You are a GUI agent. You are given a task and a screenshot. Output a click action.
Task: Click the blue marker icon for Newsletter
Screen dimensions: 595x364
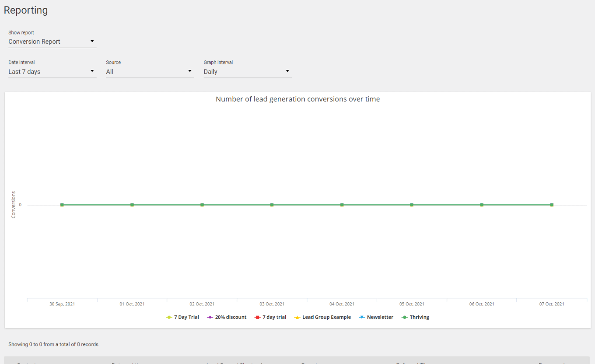coord(362,318)
